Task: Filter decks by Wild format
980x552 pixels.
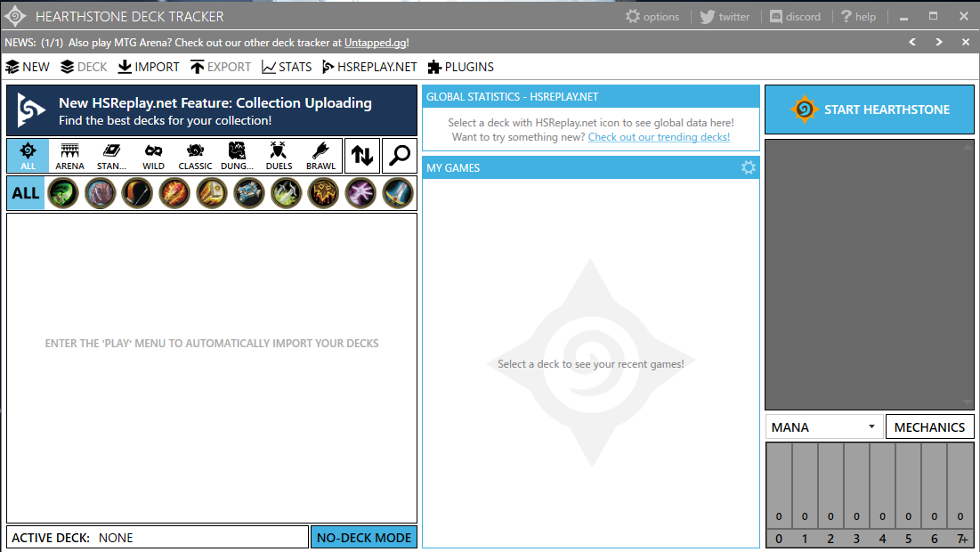Action: pos(153,156)
